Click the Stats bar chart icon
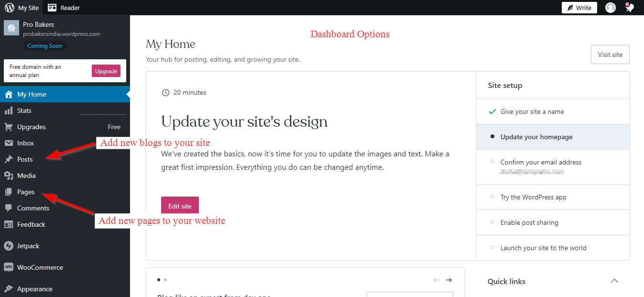644x297 pixels. pos(9,110)
